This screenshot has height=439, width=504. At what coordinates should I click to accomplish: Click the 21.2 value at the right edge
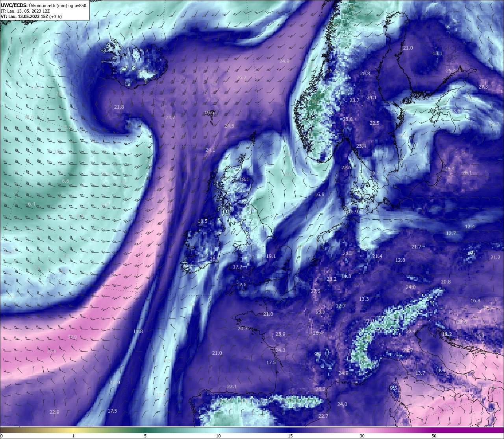tap(495, 257)
